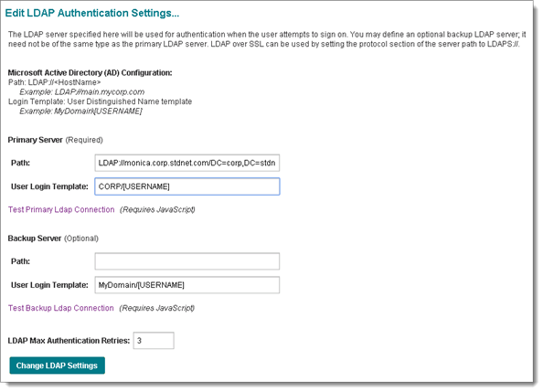Image resolution: width=543 pixels, height=392 pixels.
Task: Click the LDAP://main.mycorp.com example text
Action: point(100,92)
